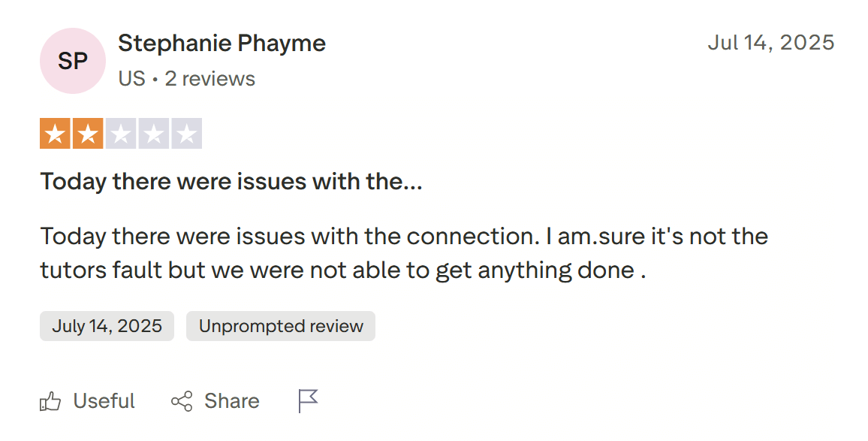Click the SP avatar circle

(x=72, y=61)
